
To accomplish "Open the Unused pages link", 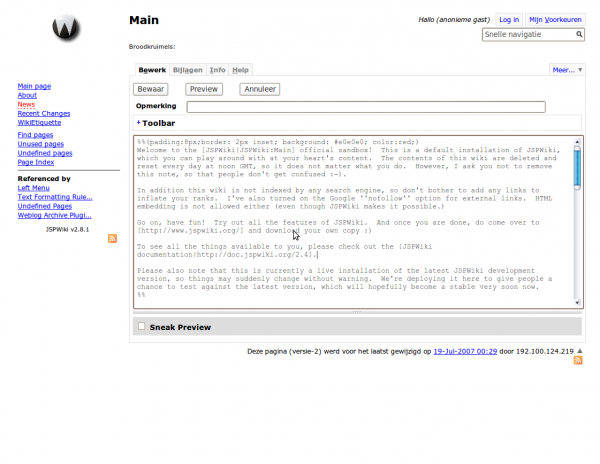I will (x=41, y=144).
